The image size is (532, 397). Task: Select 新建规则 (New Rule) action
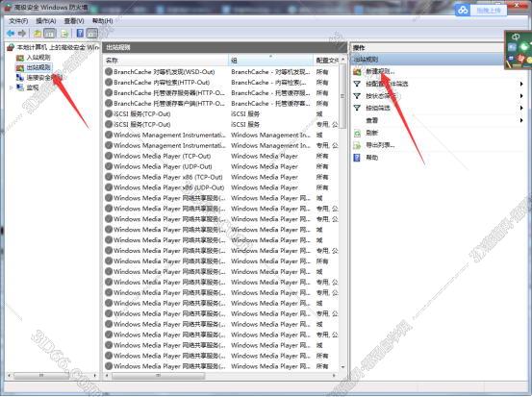380,71
